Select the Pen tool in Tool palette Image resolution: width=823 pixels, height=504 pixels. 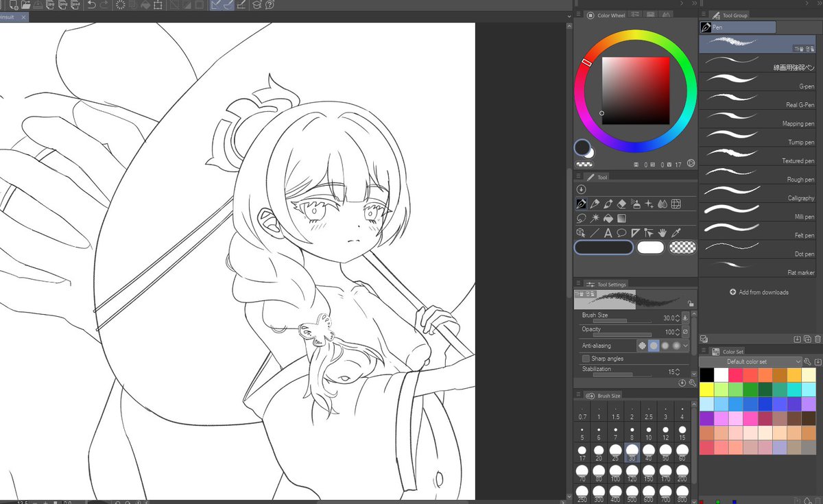[581, 204]
